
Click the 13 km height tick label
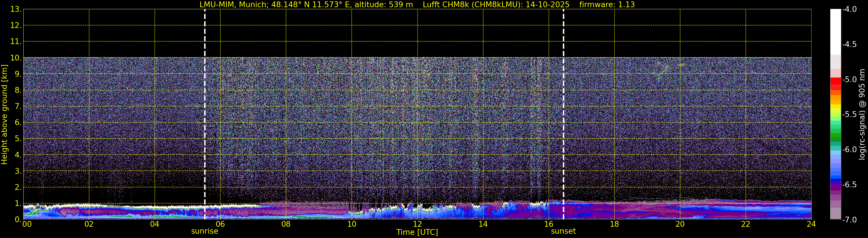pos(16,9)
